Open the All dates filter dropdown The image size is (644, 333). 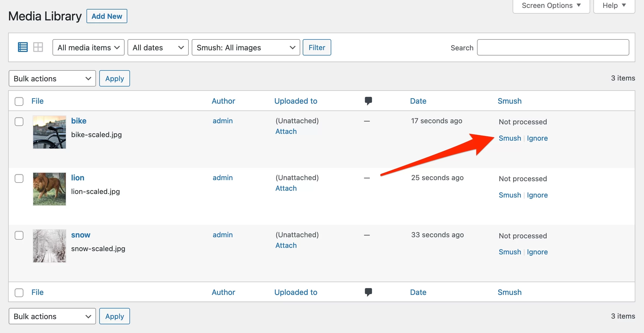(158, 47)
